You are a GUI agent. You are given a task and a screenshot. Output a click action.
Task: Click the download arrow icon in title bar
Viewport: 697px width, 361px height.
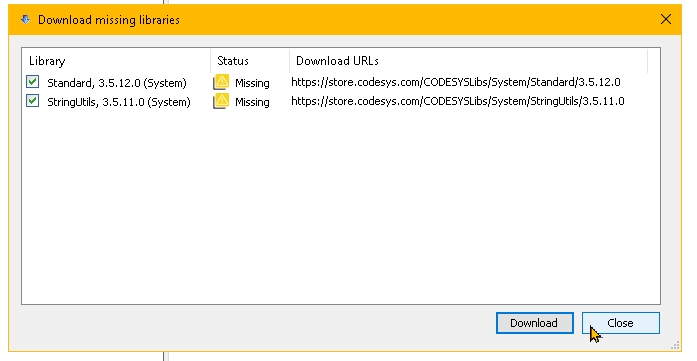tap(25, 20)
